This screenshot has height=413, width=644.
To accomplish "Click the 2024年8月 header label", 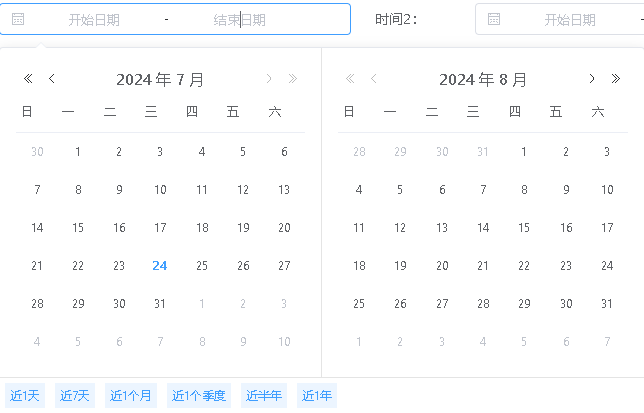I will 483,79.
